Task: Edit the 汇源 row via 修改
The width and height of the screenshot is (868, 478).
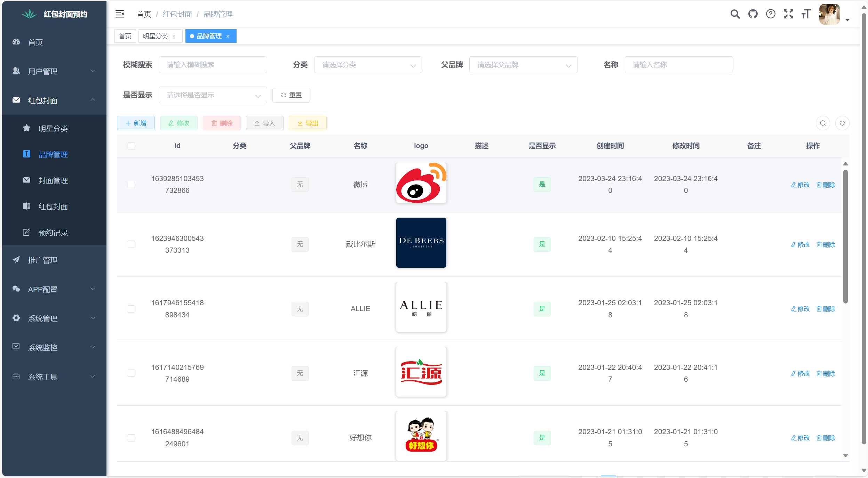Action: [x=801, y=373]
